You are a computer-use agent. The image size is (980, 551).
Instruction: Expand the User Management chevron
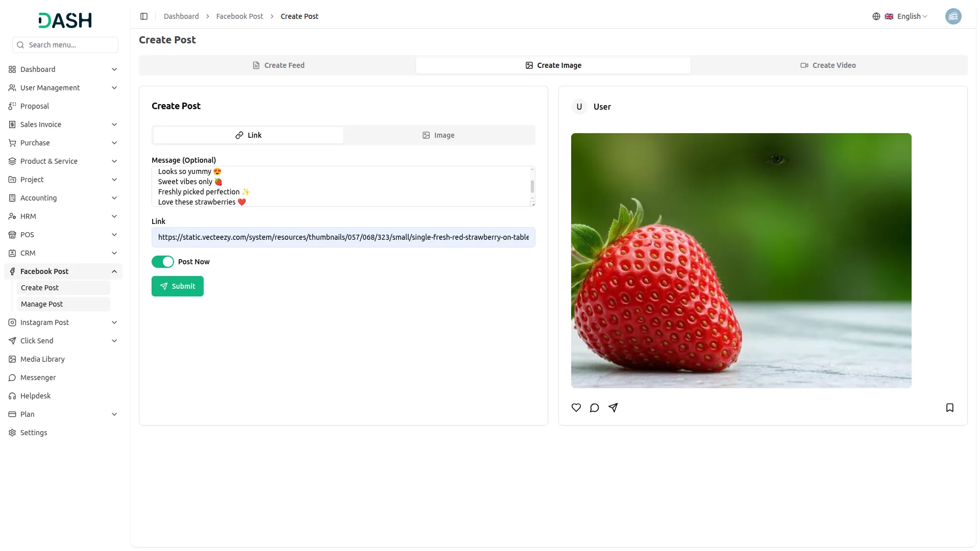click(114, 88)
